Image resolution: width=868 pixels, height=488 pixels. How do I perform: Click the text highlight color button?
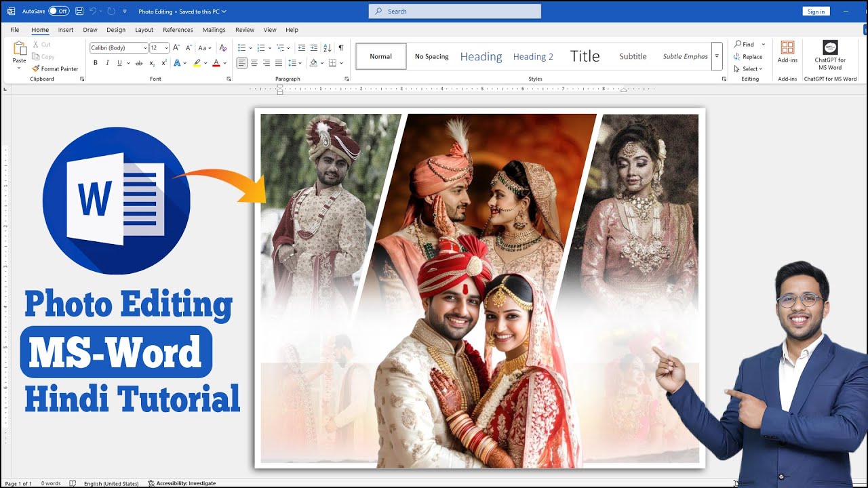(197, 63)
